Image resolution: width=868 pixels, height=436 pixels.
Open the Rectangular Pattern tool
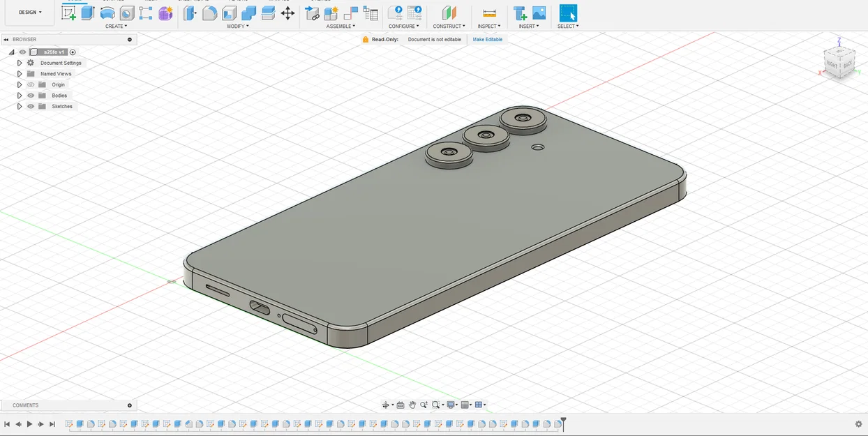click(146, 13)
